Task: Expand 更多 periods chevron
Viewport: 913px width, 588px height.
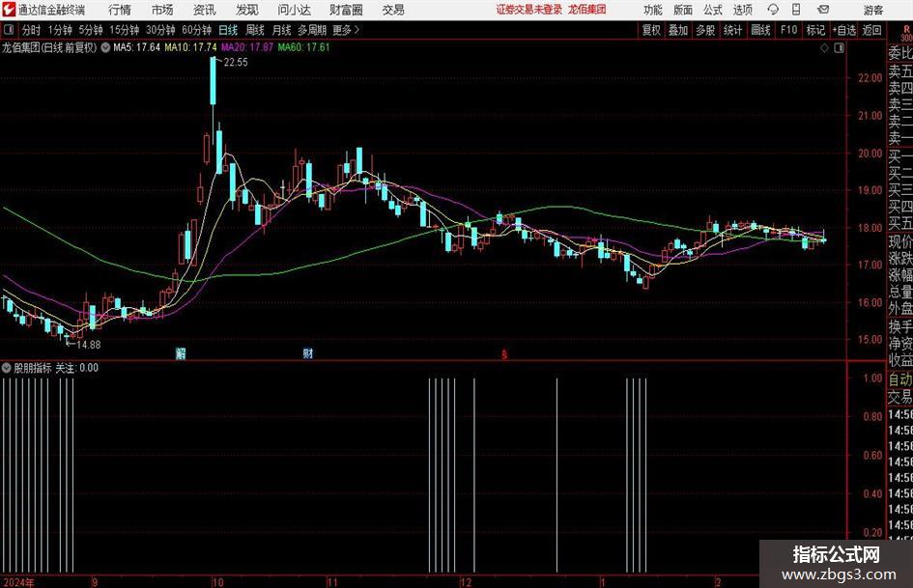Action: point(357,30)
